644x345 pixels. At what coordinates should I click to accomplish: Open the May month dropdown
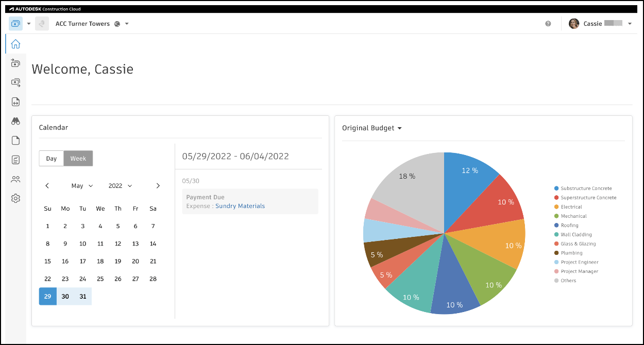[81, 185]
